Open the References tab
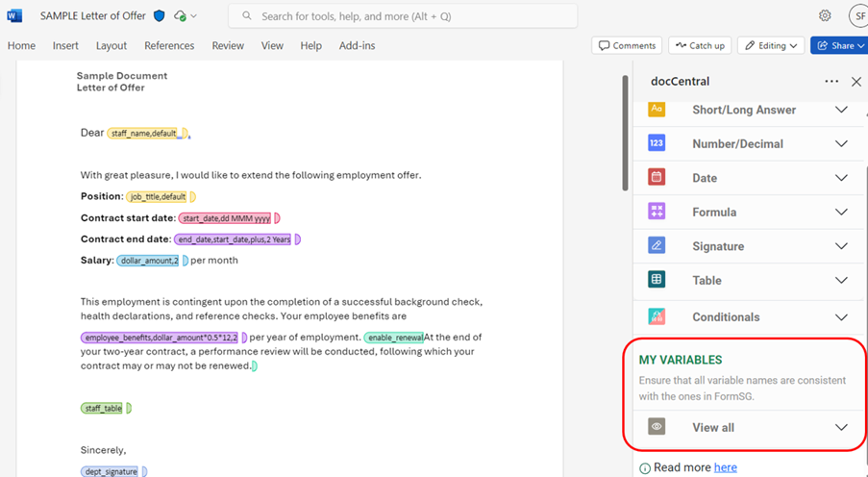The height and width of the screenshot is (477, 868). point(169,45)
